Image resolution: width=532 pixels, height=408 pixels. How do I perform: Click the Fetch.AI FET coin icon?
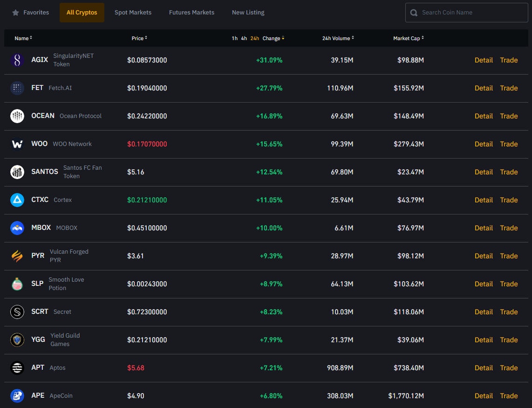(x=17, y=88)
